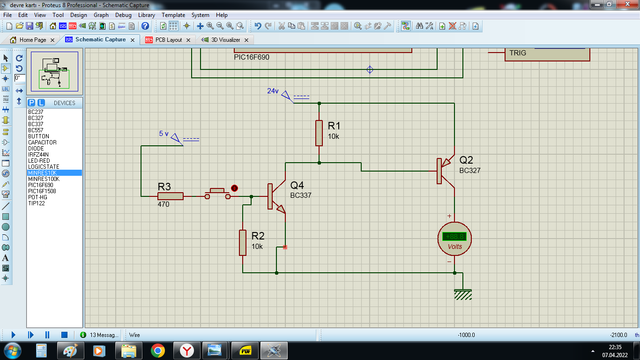
Task: Click the rotation angle input field
Action: click(x=20, y=78)
